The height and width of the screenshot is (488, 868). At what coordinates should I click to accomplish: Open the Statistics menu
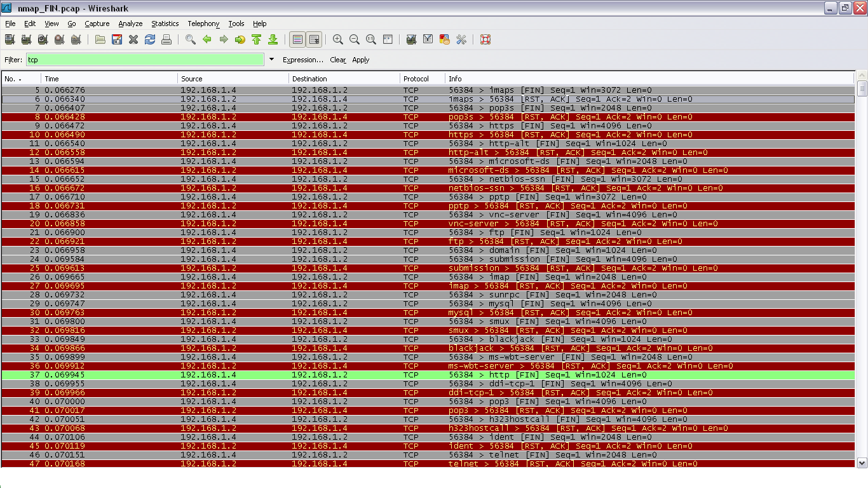[x=165, y=24]
